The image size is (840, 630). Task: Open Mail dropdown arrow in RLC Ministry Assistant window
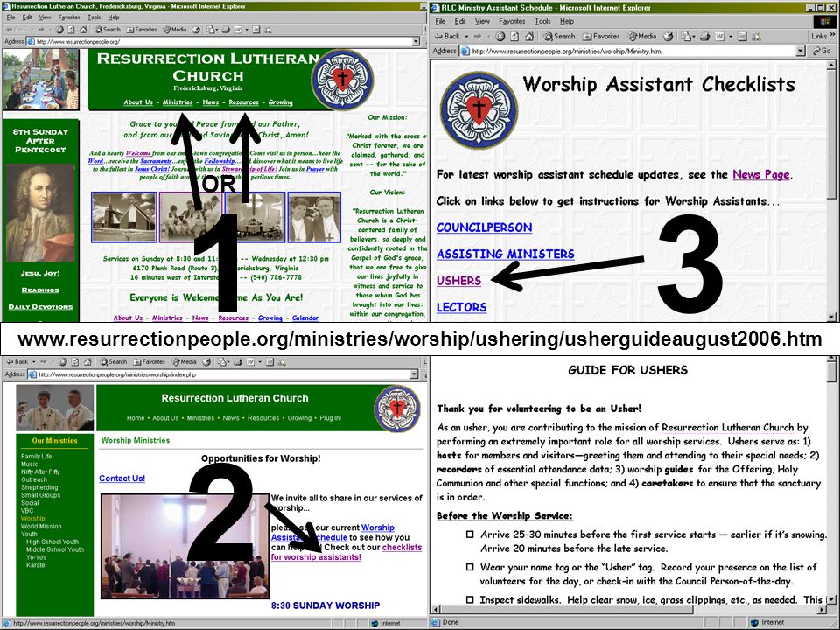coord(694,37)
